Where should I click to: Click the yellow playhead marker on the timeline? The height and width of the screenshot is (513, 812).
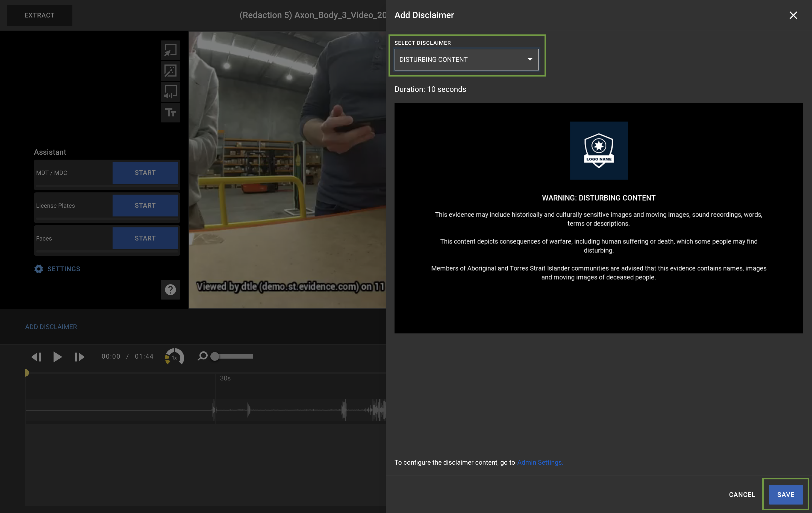pyautogui.click(x=27, y=372)
